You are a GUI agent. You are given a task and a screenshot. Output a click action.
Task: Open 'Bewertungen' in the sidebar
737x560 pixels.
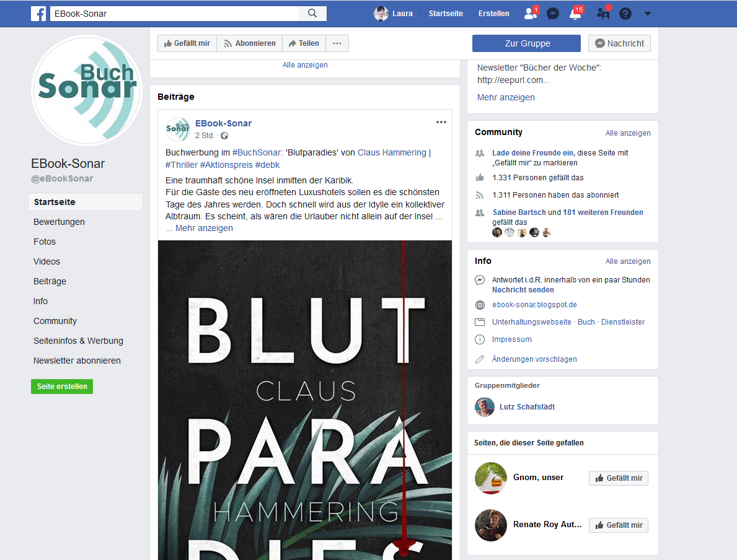coord(59,222)
